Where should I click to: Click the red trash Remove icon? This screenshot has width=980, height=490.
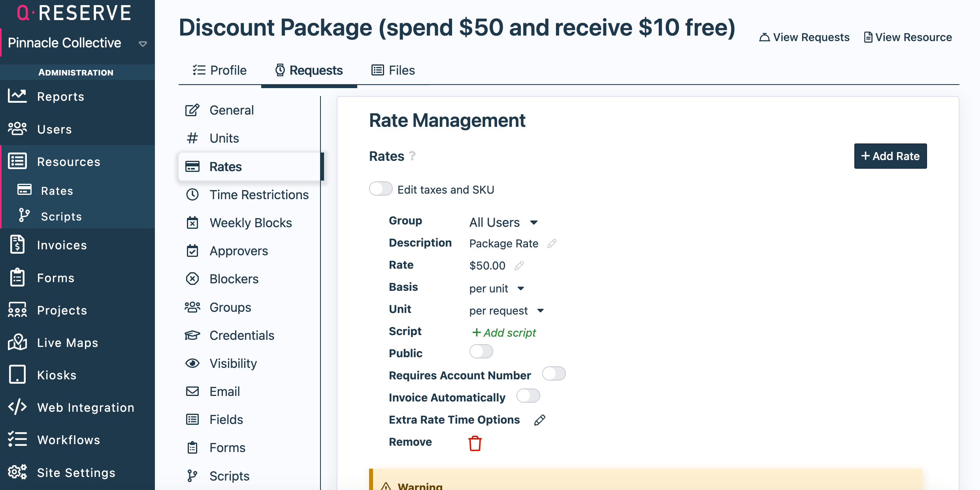click(475, 443)
